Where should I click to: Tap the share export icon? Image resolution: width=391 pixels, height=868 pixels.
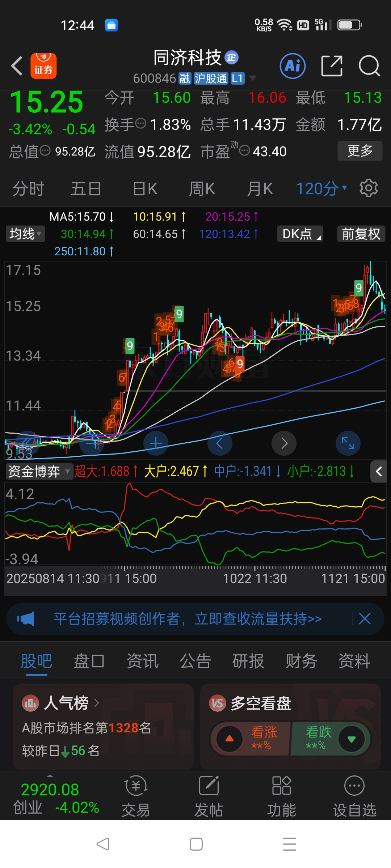click(332, 66)
